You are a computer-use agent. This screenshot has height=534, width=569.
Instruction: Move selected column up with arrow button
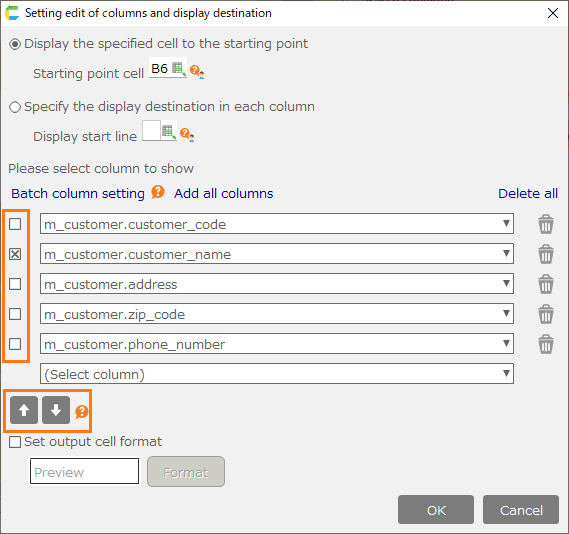24,410
